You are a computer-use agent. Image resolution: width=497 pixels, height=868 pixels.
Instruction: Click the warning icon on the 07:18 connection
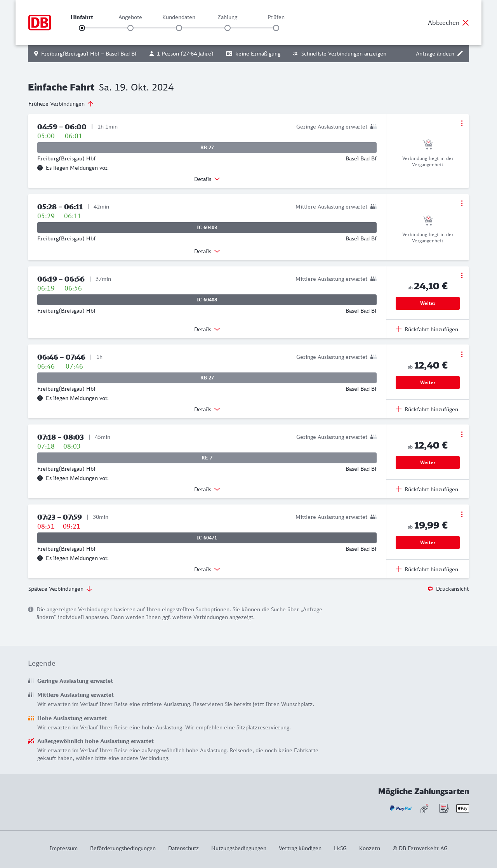(x=40, y=478)
